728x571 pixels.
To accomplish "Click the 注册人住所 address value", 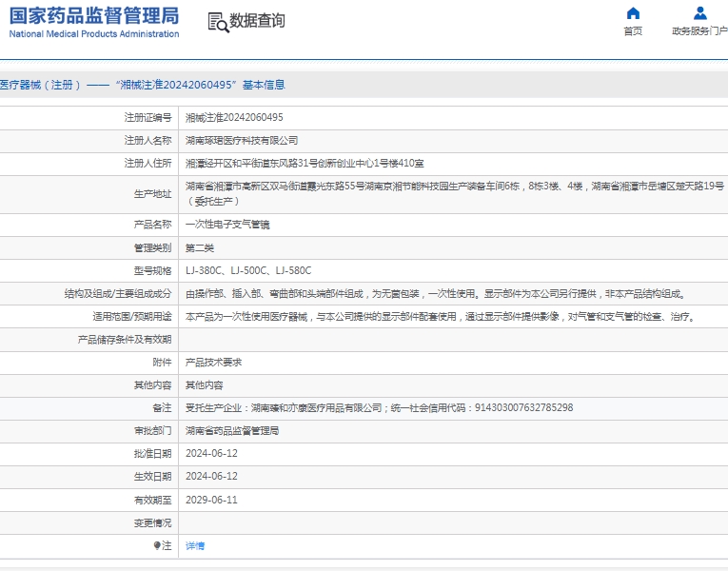I will click(305, 163).
